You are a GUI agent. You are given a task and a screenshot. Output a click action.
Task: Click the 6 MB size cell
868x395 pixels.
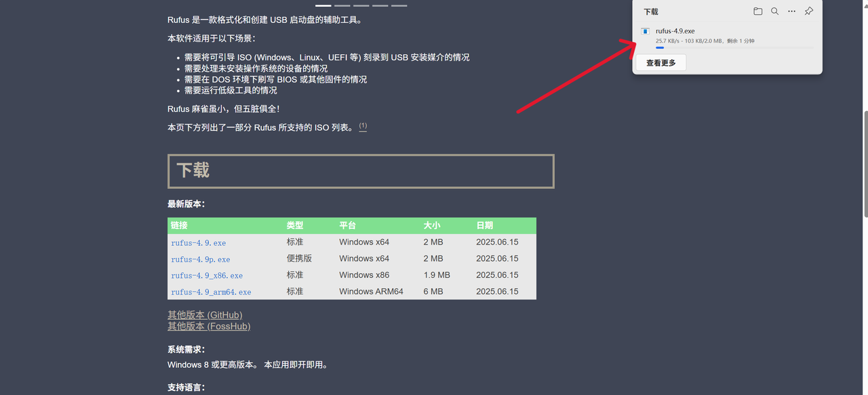433,291
